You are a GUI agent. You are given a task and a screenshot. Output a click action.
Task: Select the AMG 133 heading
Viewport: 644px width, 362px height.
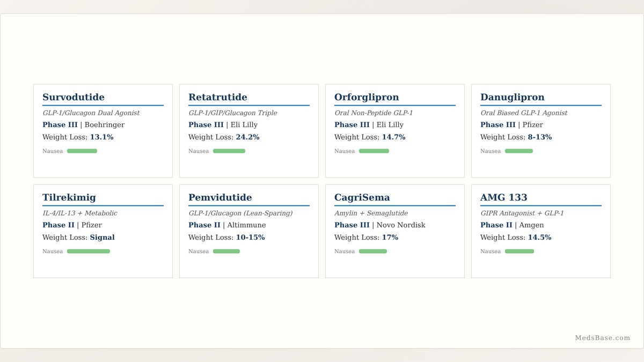coord(504,197)
